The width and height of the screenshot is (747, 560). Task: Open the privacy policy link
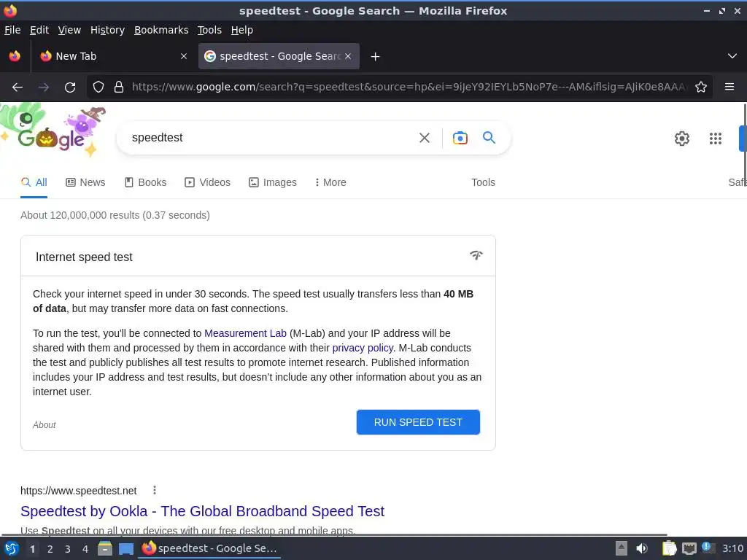tap(363, 348)
